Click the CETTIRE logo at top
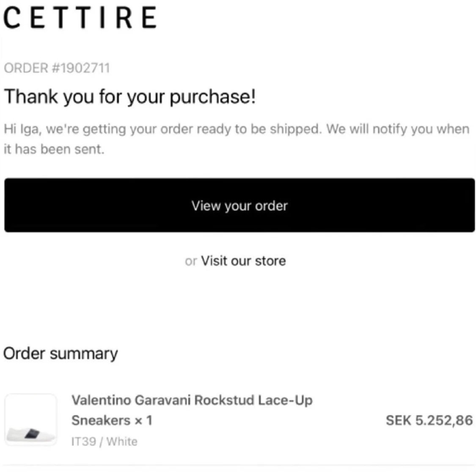This screenshot has height=476, width=476. click(x=80, y=18)
